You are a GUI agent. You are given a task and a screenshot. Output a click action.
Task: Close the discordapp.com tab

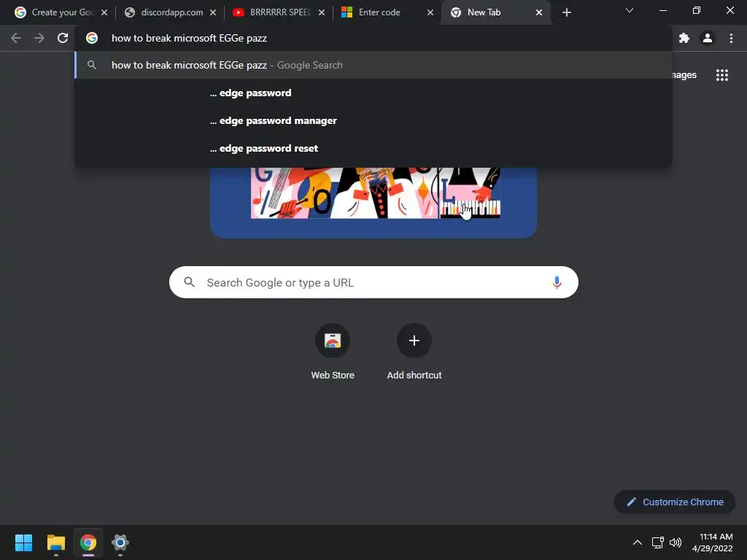(x=213, y=12)
